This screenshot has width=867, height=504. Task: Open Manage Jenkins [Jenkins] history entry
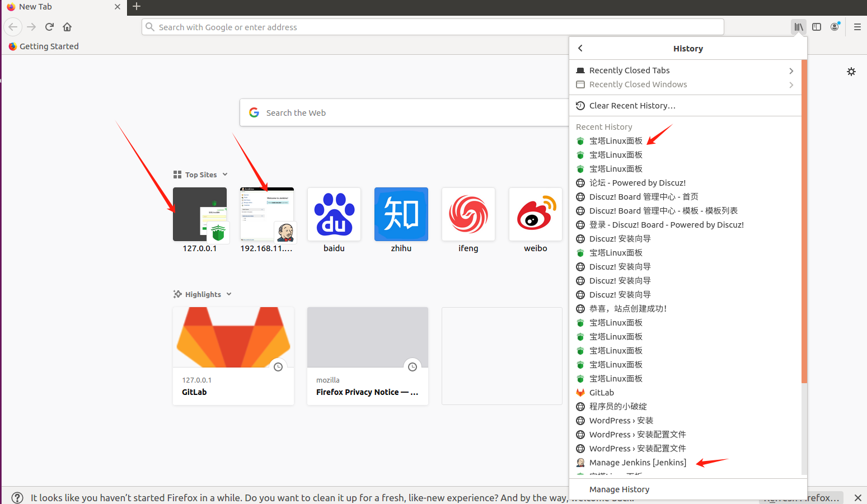685,463
